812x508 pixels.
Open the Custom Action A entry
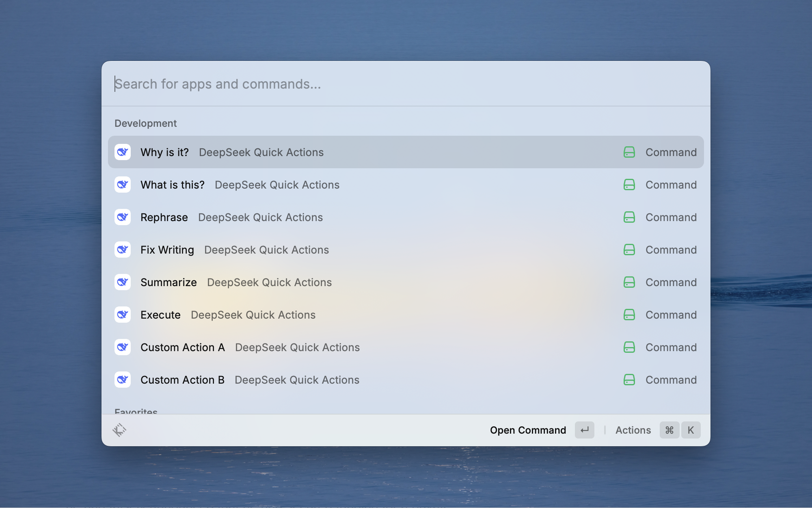(182, 347)
